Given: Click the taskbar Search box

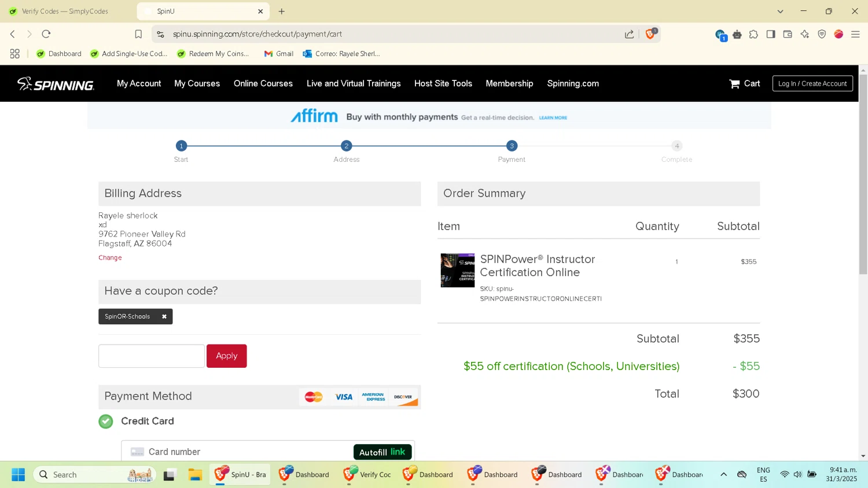Looking at the screenshot, I should (x=94, y=475).
